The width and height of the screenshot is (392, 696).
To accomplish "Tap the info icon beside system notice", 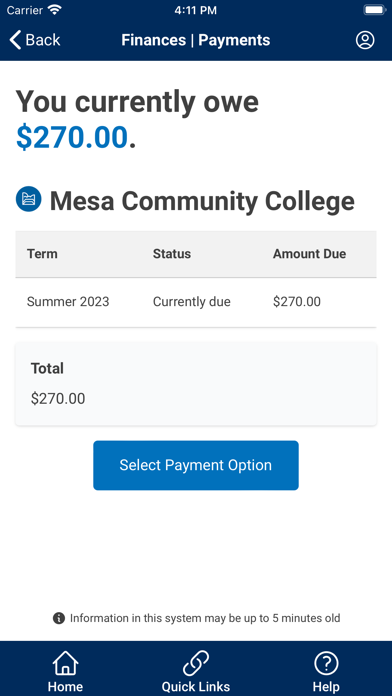I will point(59,618).
